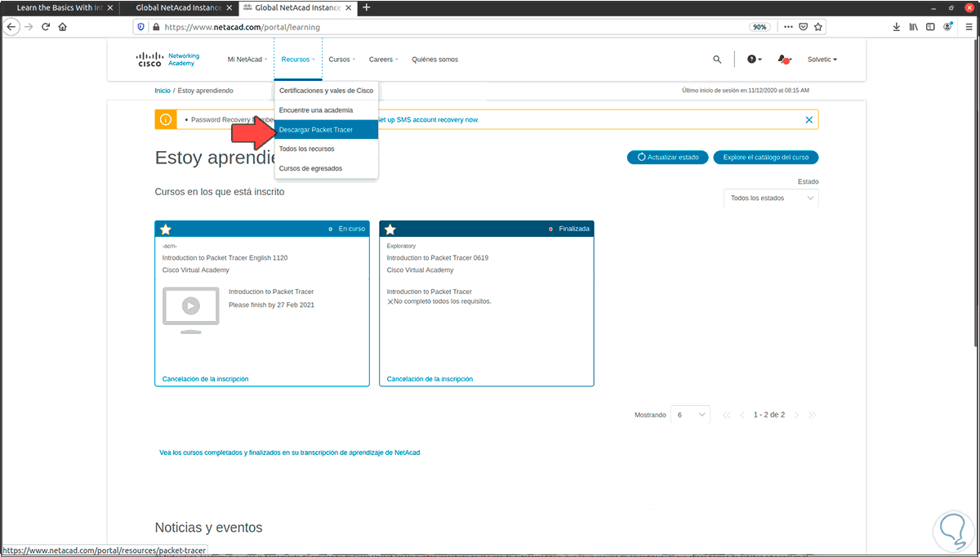Expand the Mi NetAcad menu
980x557 pixels.
point(247,60)
